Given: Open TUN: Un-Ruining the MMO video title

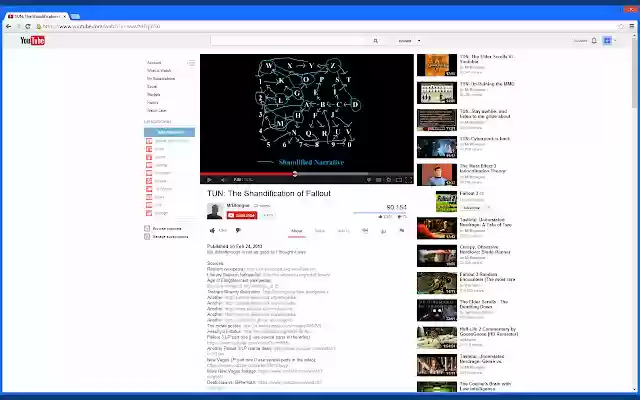Looking at the screenshot, I should click(487, 84).
